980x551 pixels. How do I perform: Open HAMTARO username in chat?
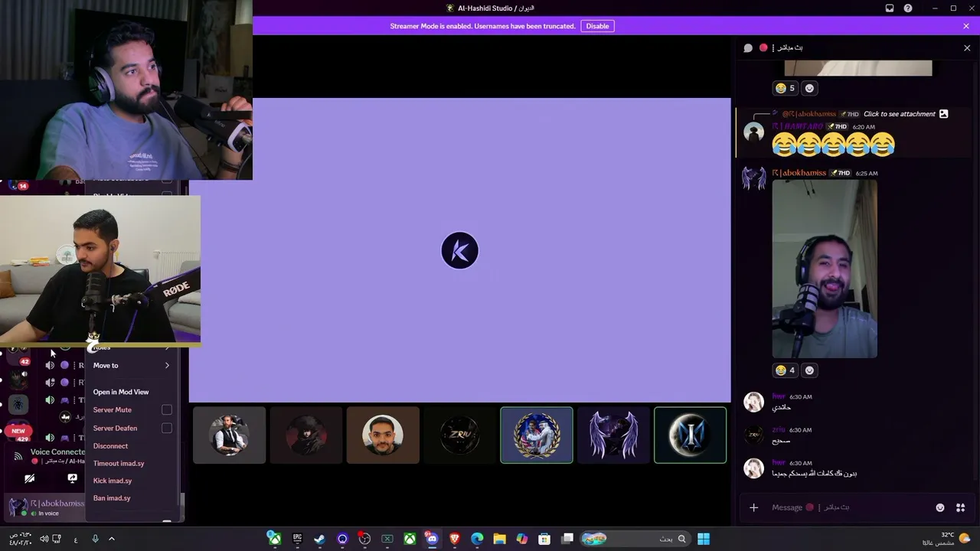(797, 126)
